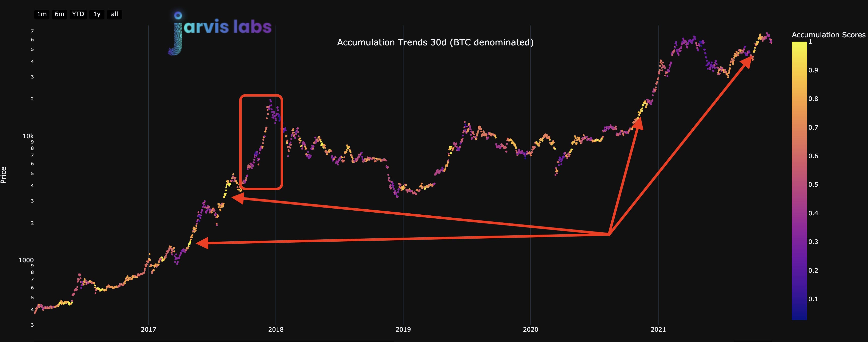Click the 0.5 tick on the colorbar
Viewport: 868px width, 342px height.
(813, 185)
